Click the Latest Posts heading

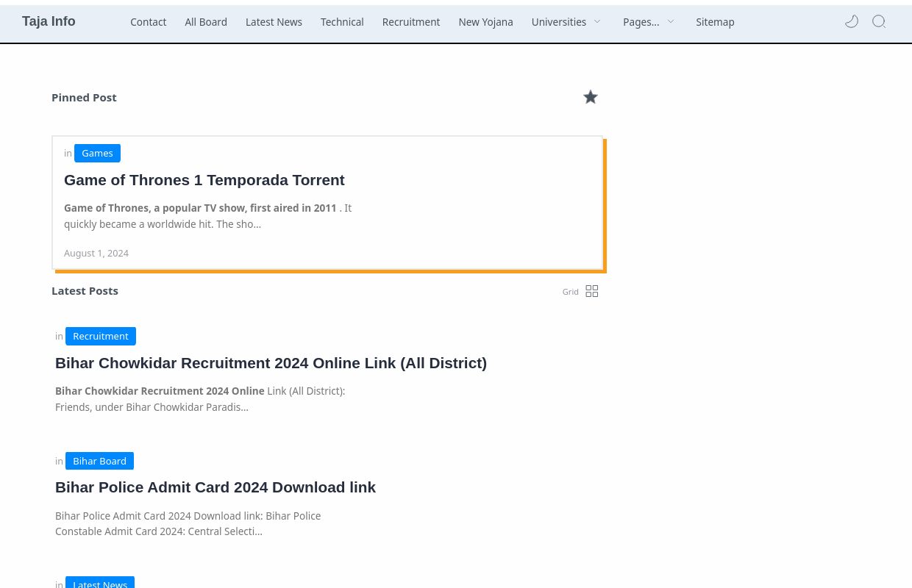coord(85,290)
